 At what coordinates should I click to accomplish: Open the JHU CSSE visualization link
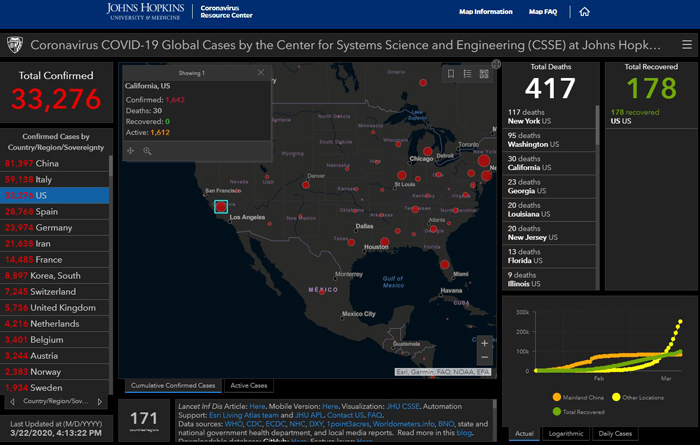pos(403,406)
